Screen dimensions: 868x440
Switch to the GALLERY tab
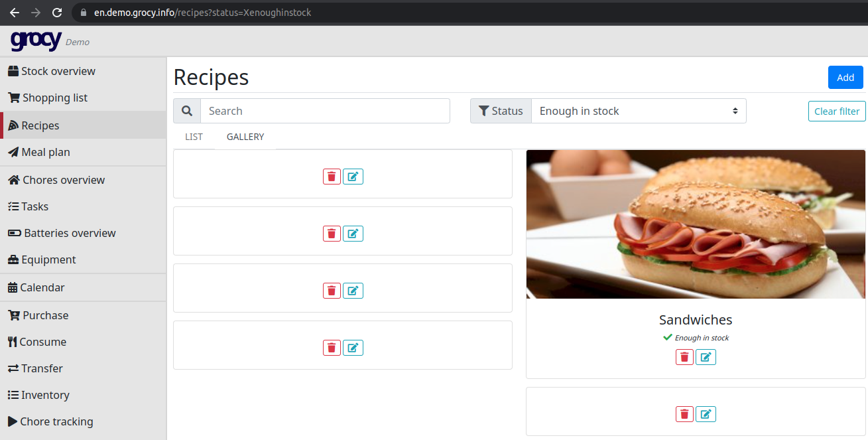coord(245,137)
